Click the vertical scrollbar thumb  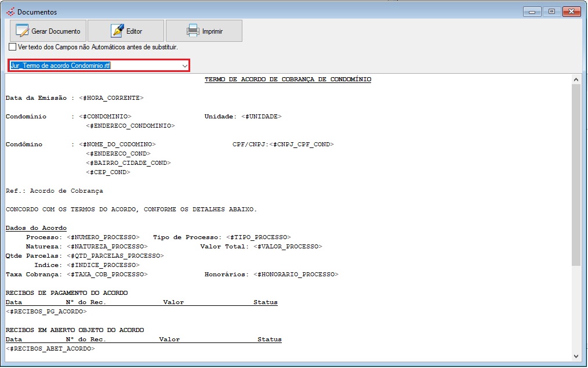(576, 174)
